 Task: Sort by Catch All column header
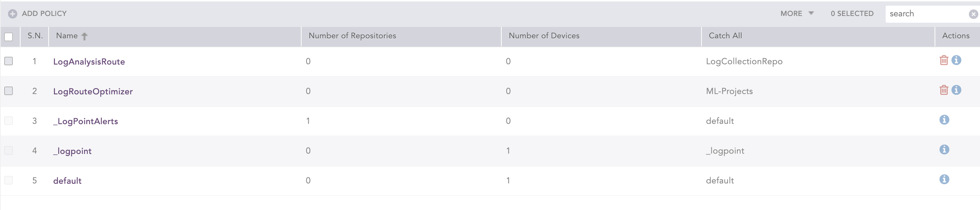point(725,36)
